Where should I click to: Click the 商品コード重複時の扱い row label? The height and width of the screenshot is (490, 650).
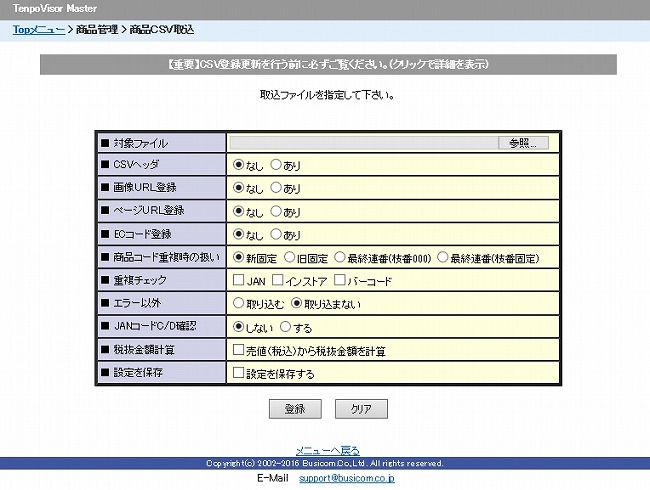[x=166, y=257]
